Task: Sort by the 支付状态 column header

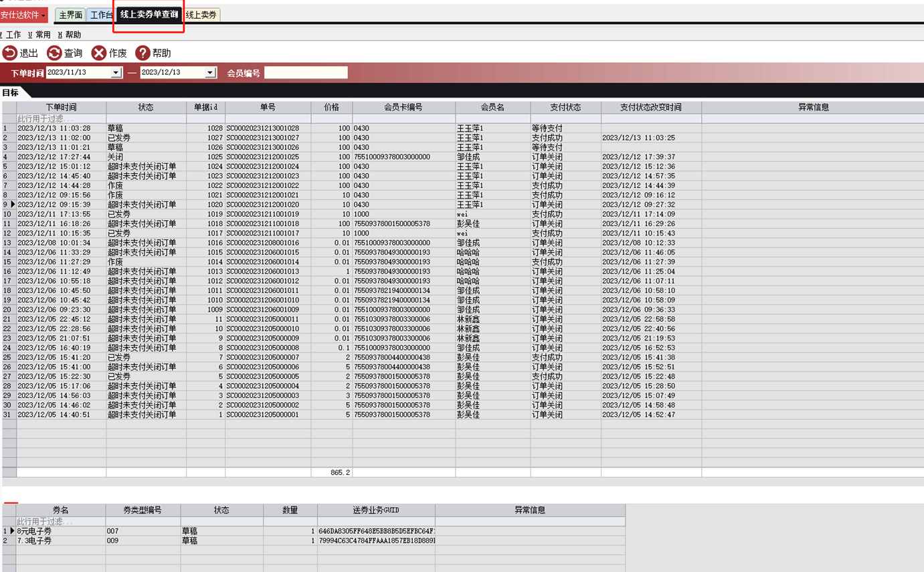Action: tap(565, 107)
